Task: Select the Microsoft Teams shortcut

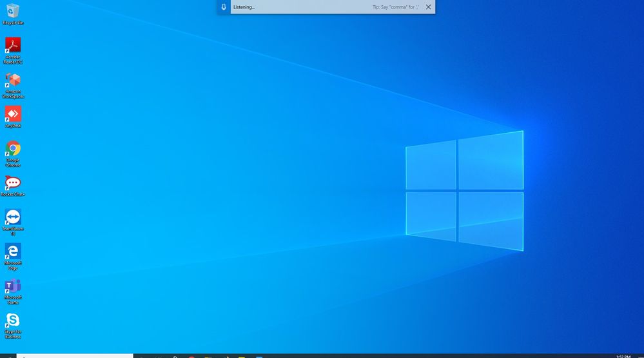Action: pos(13,292)
